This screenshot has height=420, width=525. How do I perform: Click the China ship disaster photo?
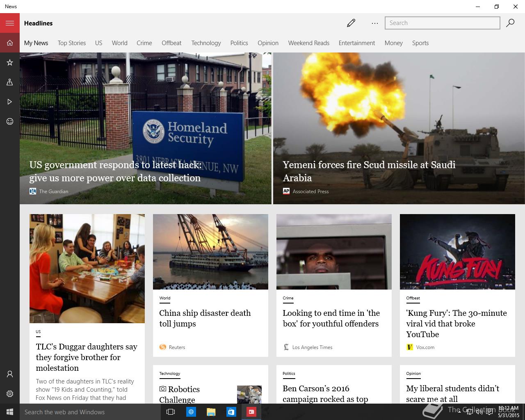(x=210, y=252)
